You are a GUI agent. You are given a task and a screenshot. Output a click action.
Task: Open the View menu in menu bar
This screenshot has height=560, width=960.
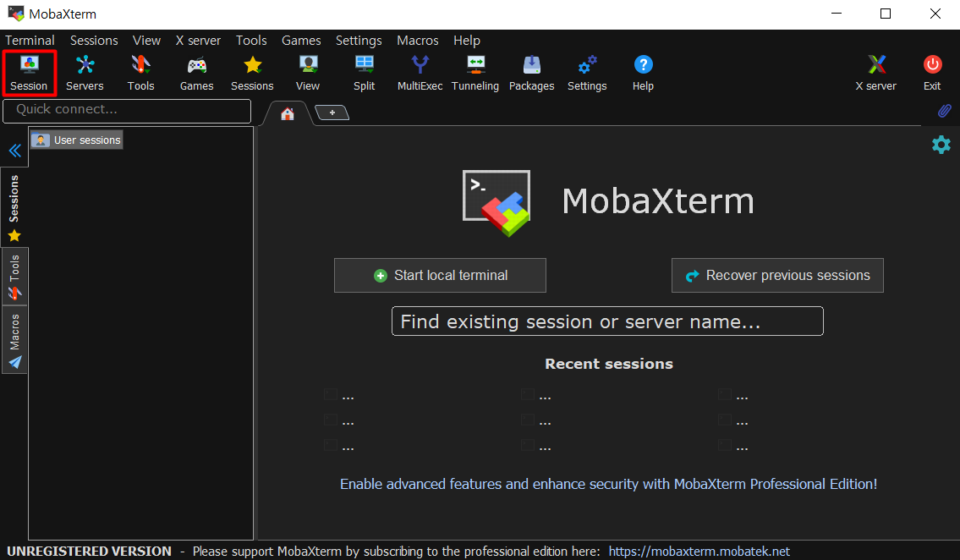147,41
